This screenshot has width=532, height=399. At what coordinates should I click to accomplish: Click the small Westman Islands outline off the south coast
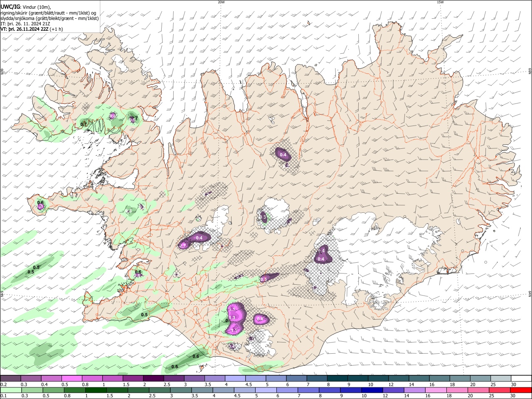click(203, 368)
